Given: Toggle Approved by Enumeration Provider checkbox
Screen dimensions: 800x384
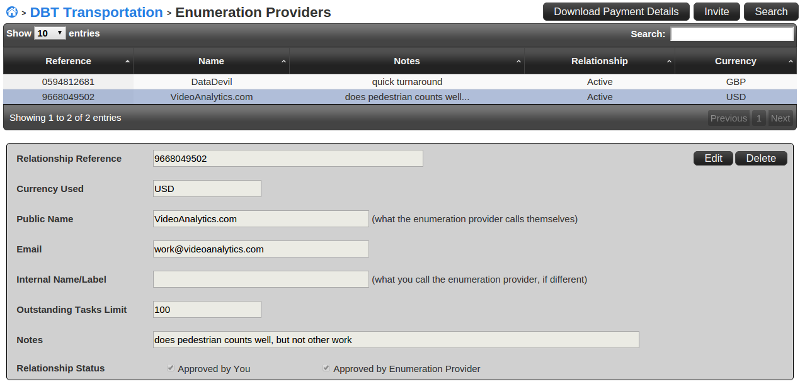Looking at the screenshot, I should [x=326, y=368].
